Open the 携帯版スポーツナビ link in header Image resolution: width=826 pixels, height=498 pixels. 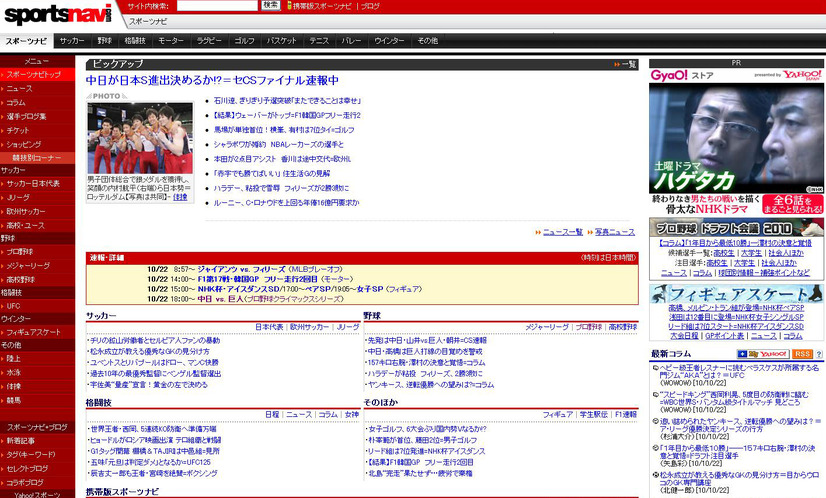(322, 6)
